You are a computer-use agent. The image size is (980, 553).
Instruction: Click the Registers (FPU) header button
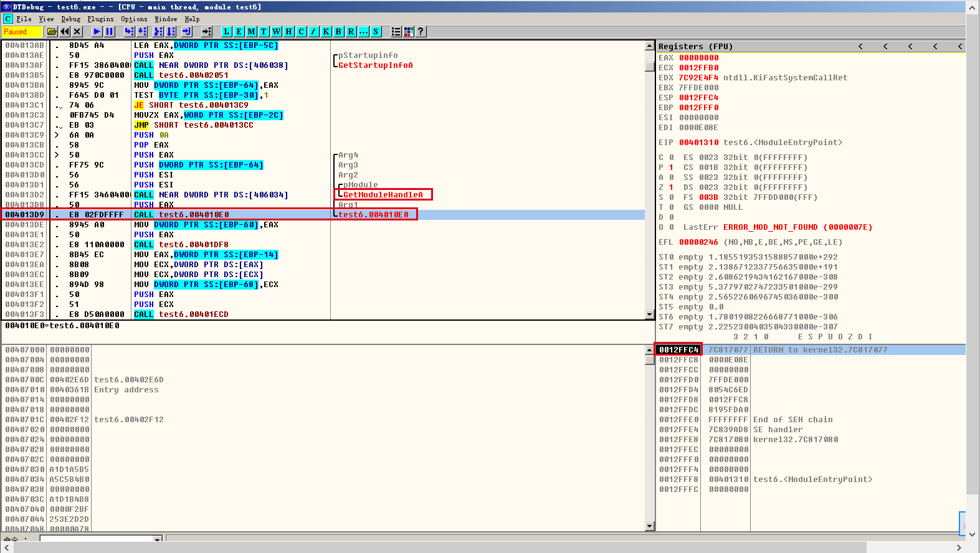[x=695, y=47]
